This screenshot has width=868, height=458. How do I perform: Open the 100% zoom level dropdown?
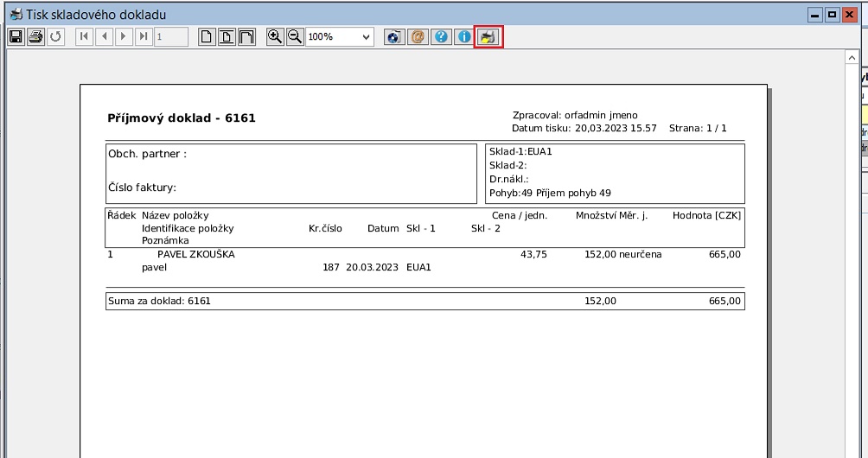[366, 37]
